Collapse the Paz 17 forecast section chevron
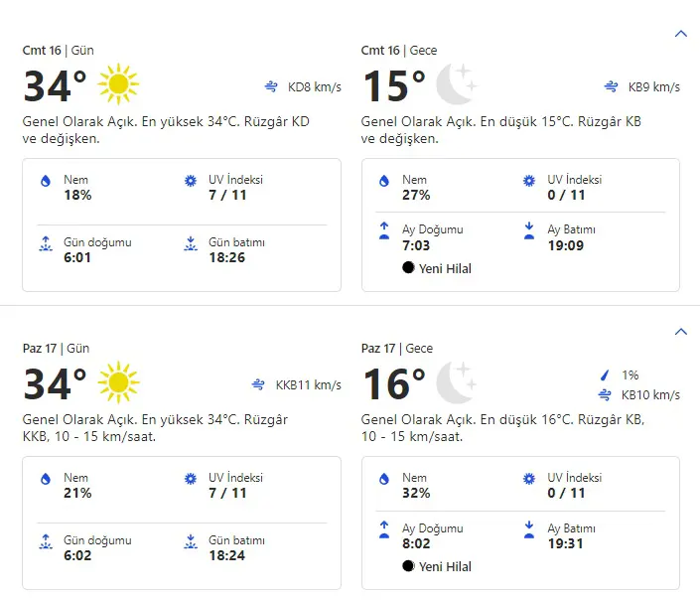The width and height of the screenshot is (700, 600). (680, 331)
